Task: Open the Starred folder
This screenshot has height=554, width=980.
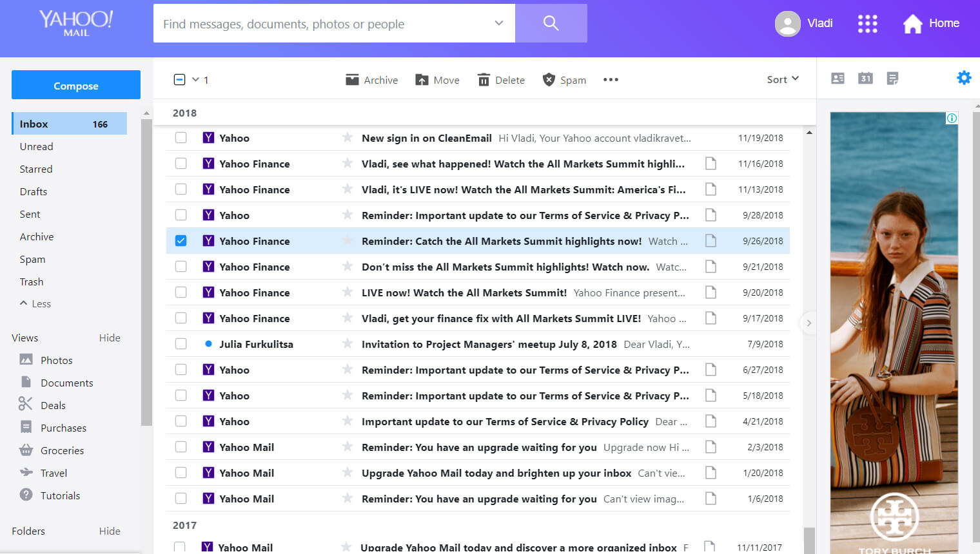Action: tap(36, 169)
